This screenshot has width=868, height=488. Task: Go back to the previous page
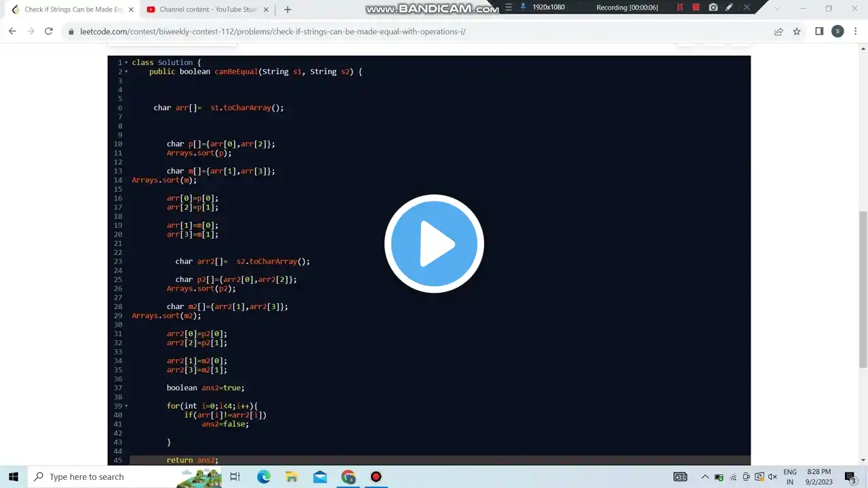click(x=12, y=31)
